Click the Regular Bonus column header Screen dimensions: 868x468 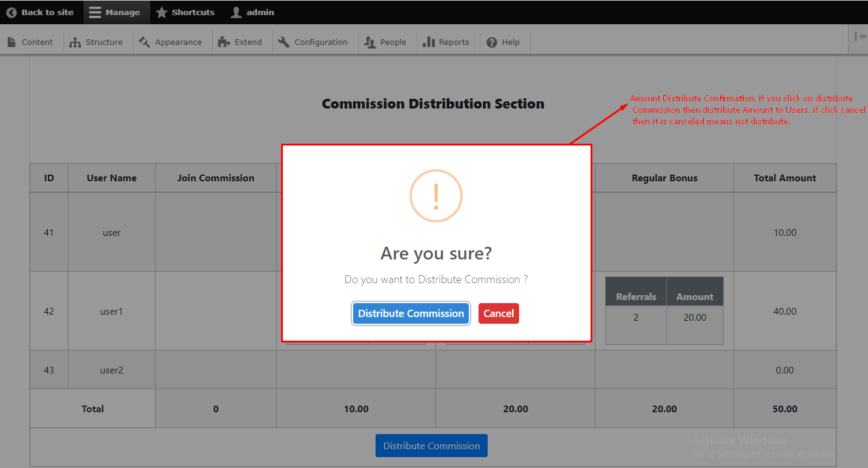click(x=664, y=178)
